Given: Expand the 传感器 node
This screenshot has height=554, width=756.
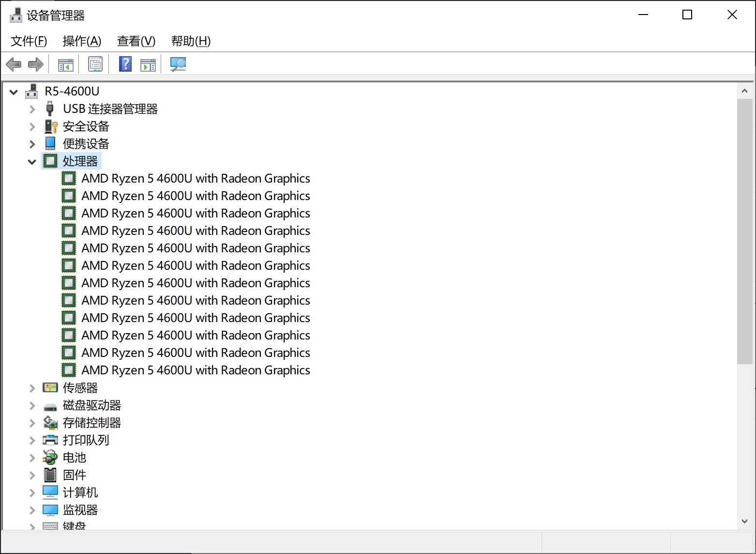Looking at the screenshot, I should (32, 388).
